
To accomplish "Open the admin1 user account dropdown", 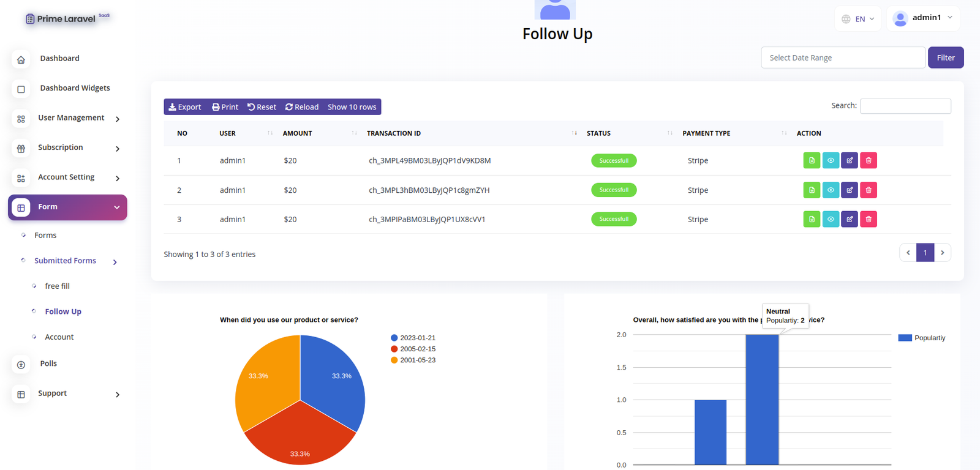I will [x=922, y=18].
